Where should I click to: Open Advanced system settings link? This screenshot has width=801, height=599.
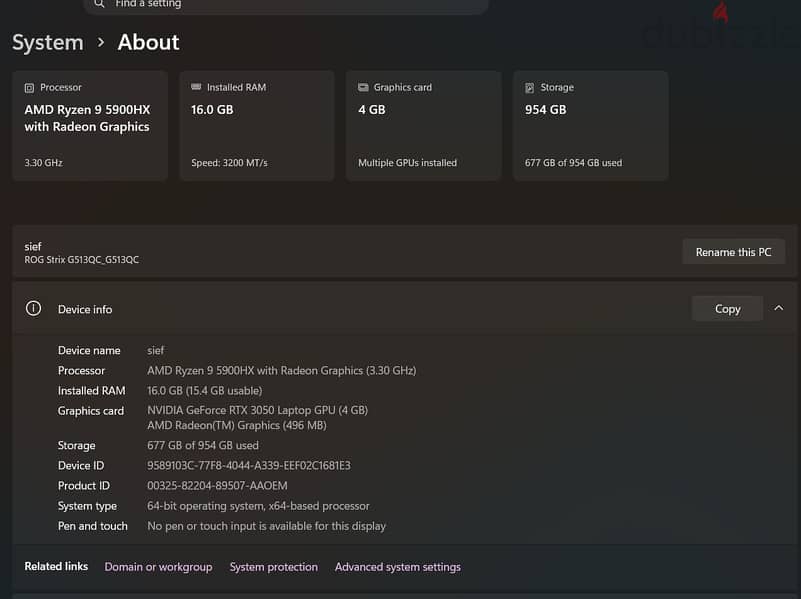point(397,567)
